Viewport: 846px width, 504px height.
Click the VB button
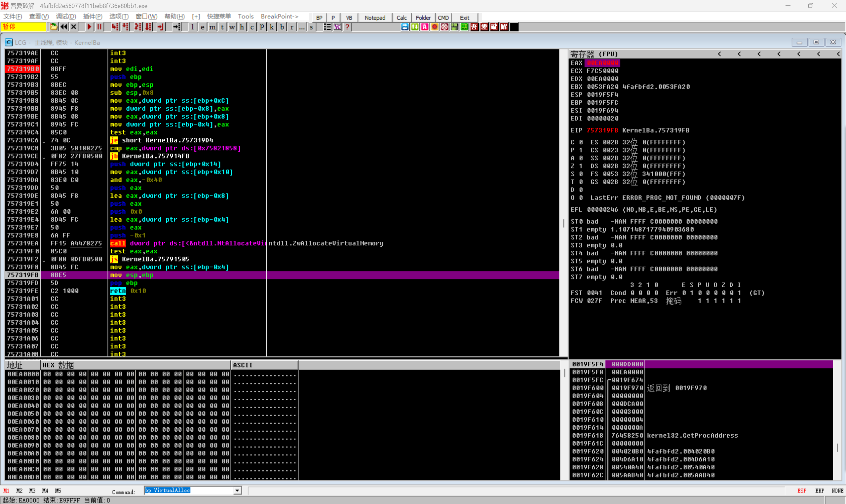(x=349, y=18)
